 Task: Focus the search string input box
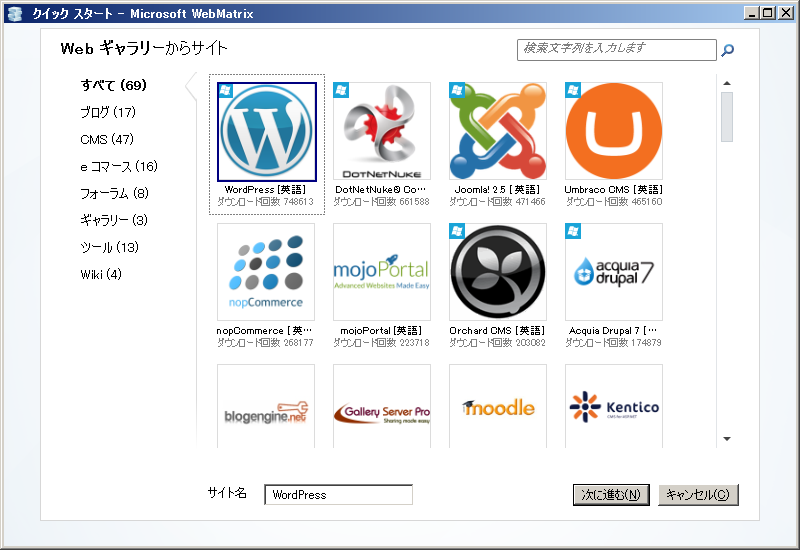point(616,50)
